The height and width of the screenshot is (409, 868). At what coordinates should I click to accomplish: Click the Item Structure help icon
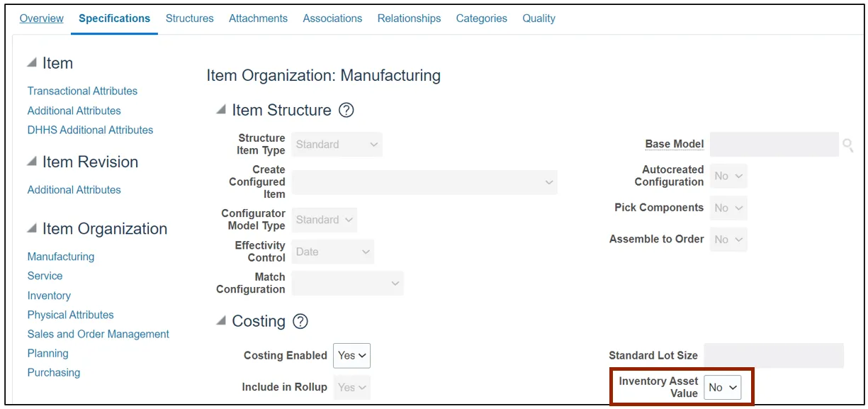point(346,111)
